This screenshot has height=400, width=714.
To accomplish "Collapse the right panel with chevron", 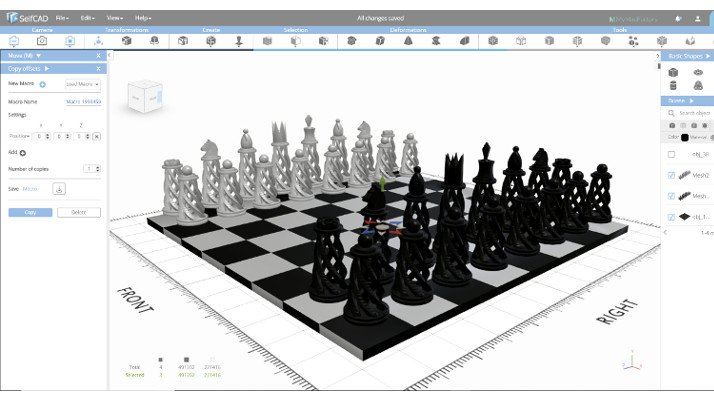I will pyautogui.click(x=657, y=56).
